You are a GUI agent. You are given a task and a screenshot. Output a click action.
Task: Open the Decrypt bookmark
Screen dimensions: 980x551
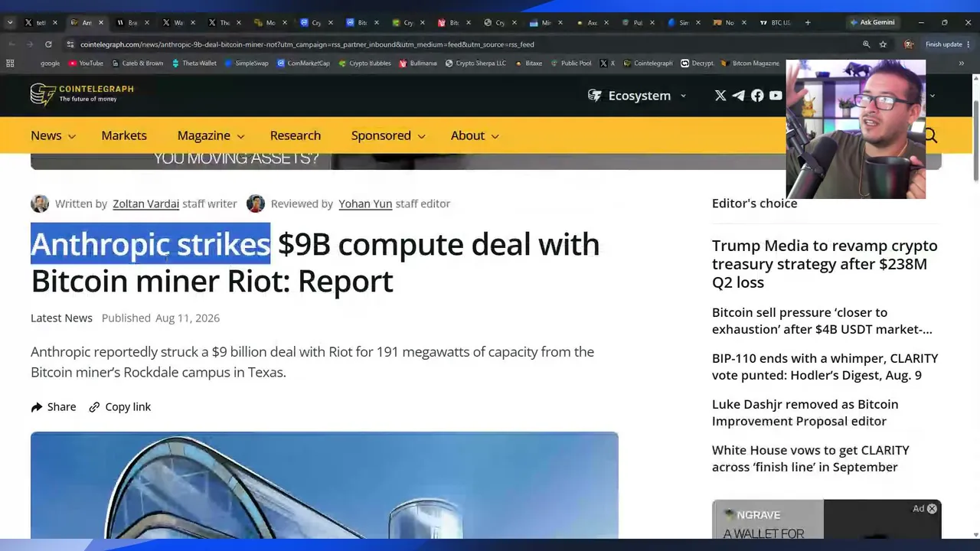697,64
